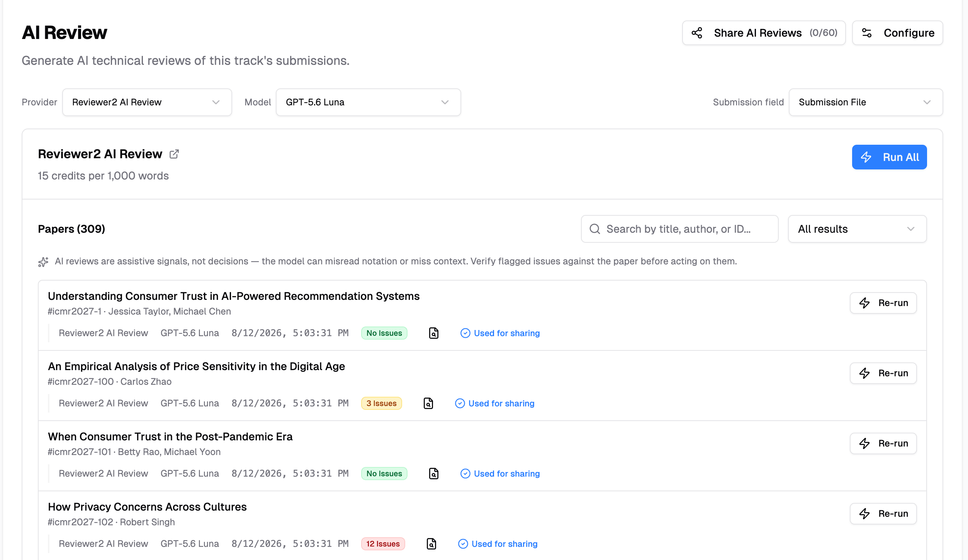Open How Privacy Concerns Across Cultures title
The width and height of the screenshot is (968, 560).
pyautogui.click(x=147, y=507)
